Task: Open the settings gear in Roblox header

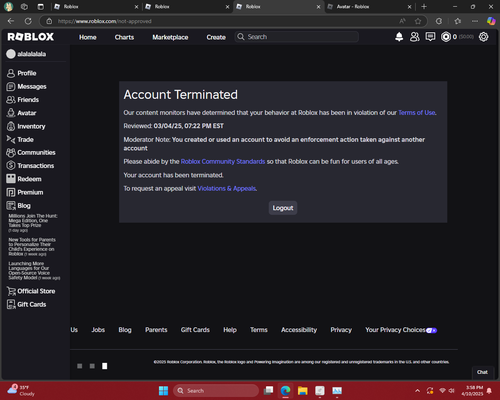Action: [483, 37]
